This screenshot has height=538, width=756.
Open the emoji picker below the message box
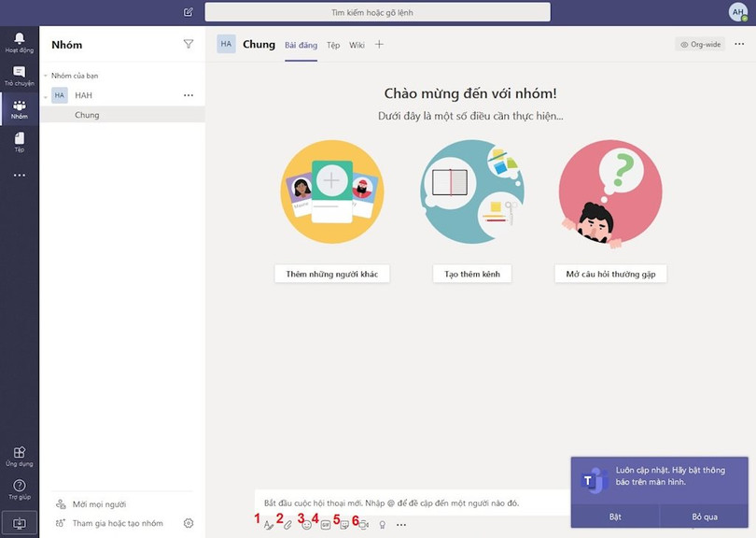tap(307, 525)
